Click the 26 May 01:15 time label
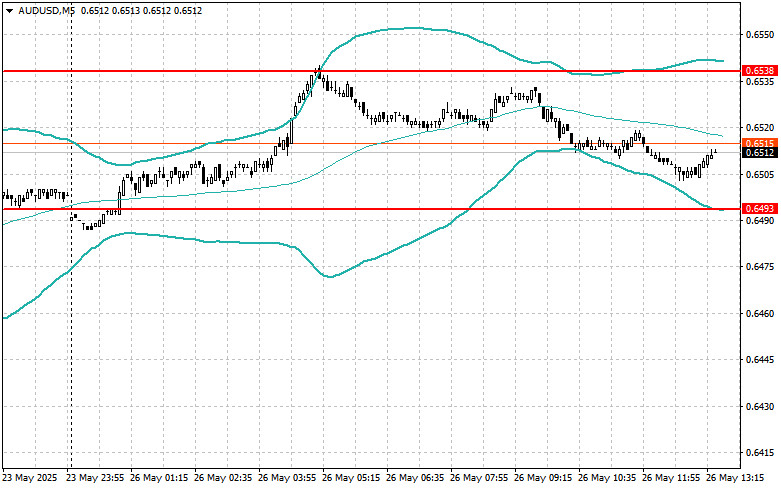Screen dimensions: 781x489 pyautogui.click(x=159, y=478)
